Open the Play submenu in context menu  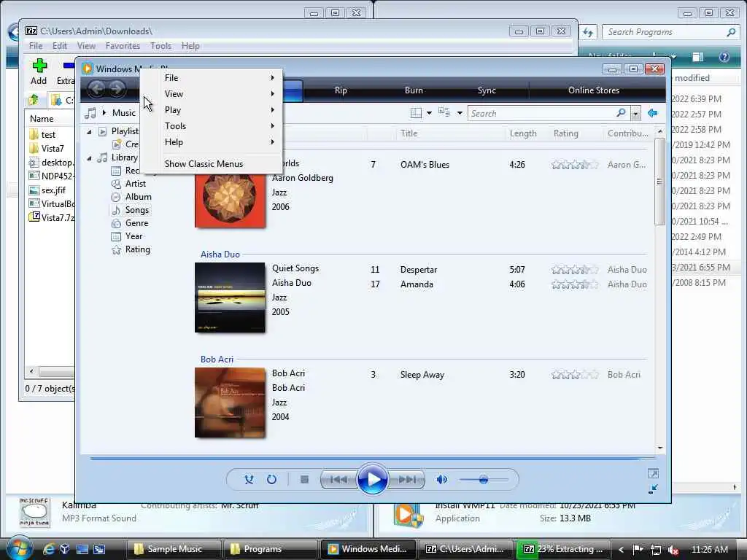pos(219,110)
